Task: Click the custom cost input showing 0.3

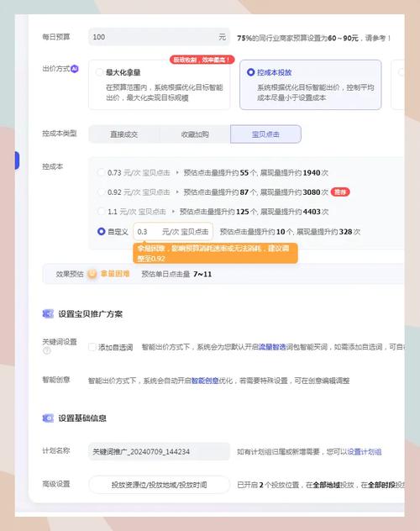Action: (173, 232)
